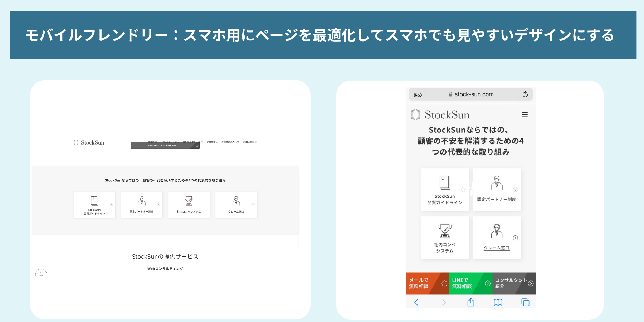This screenshot has height=322, width=644.
Task: Select コンサルタント紹介 in the navigation
Action: click(193, 142)
